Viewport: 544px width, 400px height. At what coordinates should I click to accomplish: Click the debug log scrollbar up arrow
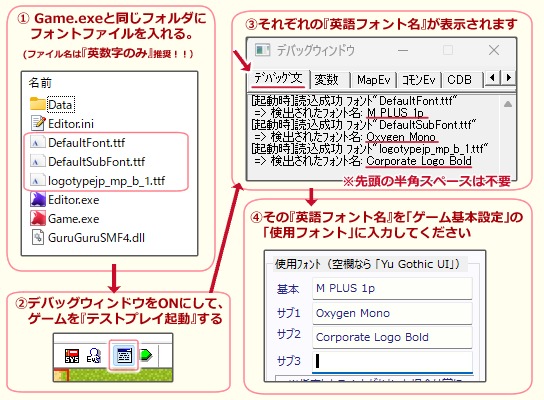(x=508, y=104)
